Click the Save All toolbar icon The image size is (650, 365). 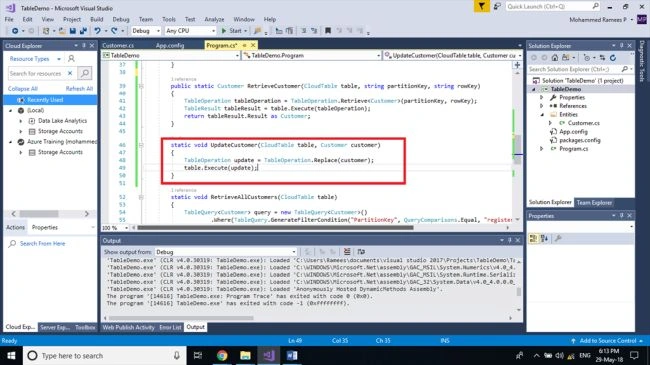tap(83, 31)
